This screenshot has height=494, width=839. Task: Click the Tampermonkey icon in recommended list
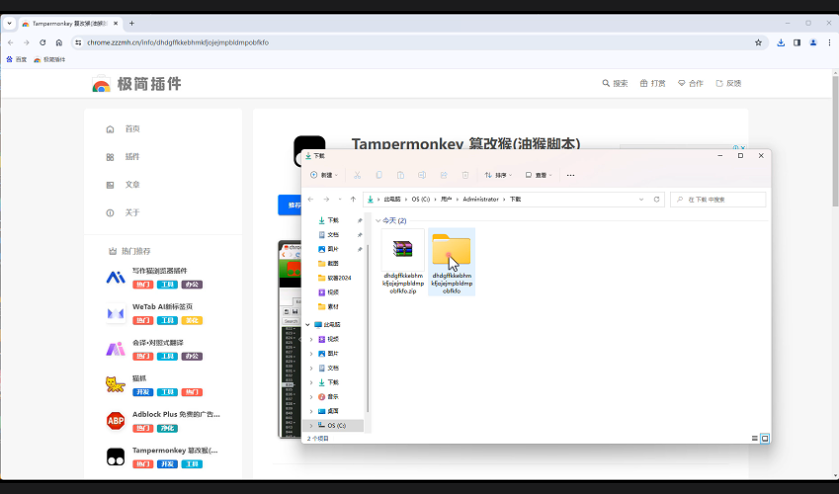(116, 457)
